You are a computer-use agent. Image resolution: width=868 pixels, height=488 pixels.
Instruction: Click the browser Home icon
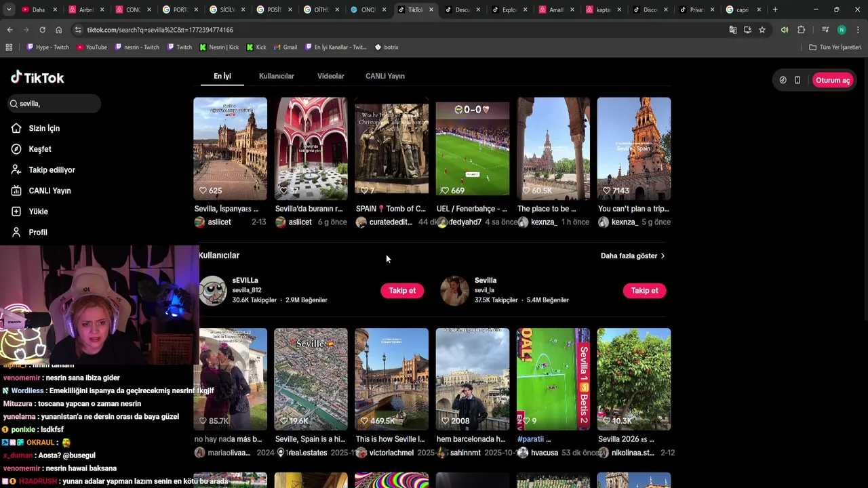[58, 30]
